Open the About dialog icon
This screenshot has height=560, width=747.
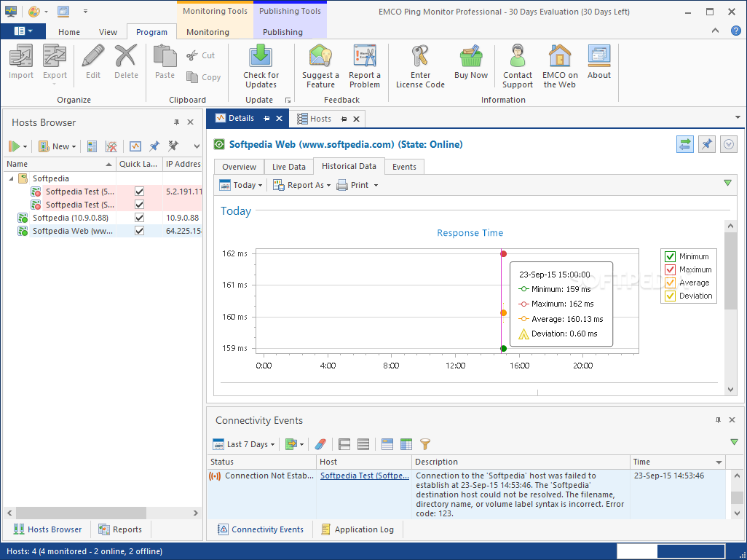[x=599, y=56]
